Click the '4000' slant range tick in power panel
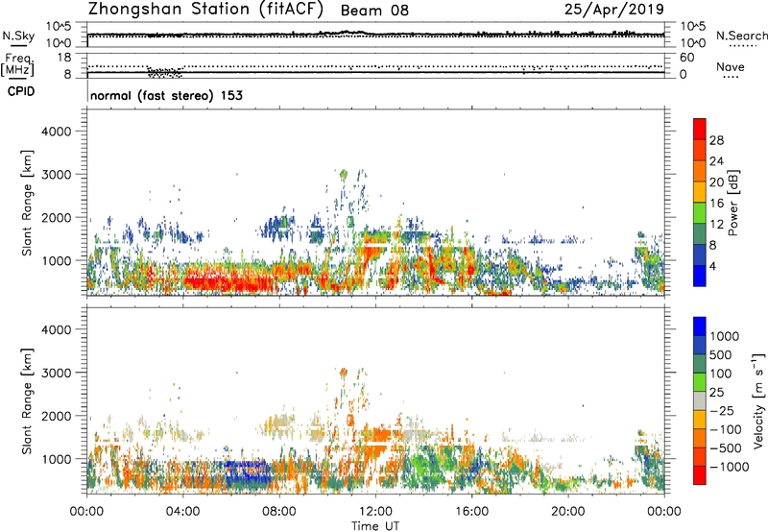The height and width of the screenshot is (532, 768). [56, 132]
